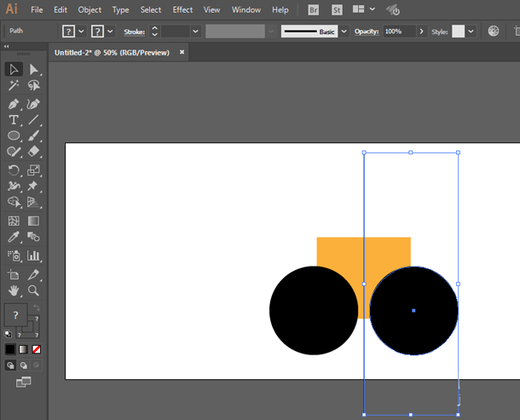
Task: Open the Opacity value dropdown
Action: coord(421,31)
